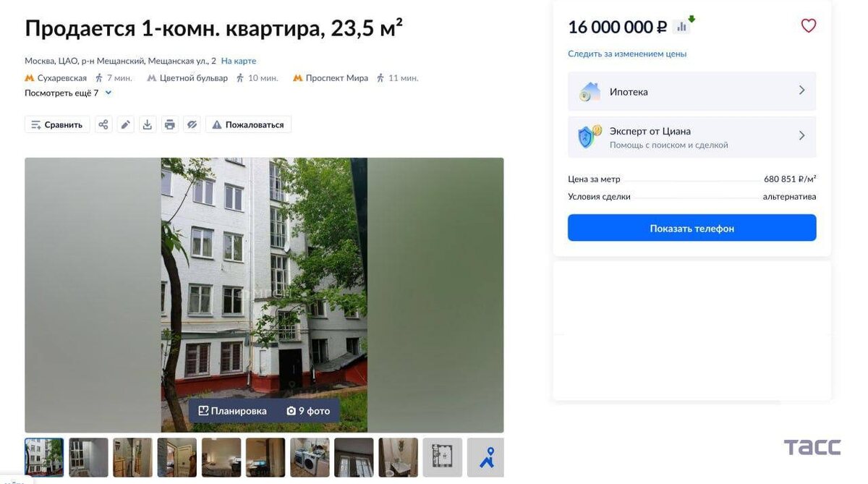
Task: Expand 'Посмотреть ещё 7' metro list
Action: point(69,93)
